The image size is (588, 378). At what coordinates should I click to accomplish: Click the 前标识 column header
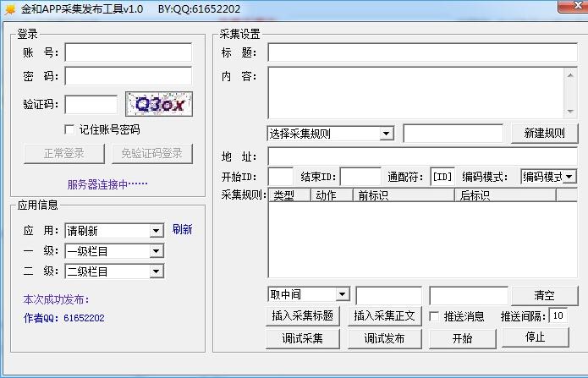pos(404,195)
